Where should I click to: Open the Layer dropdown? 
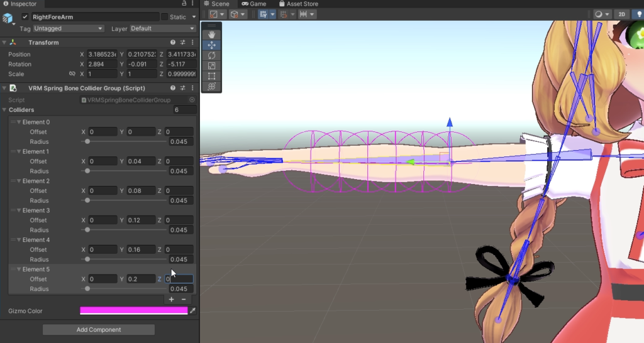[x=163, y=28]
